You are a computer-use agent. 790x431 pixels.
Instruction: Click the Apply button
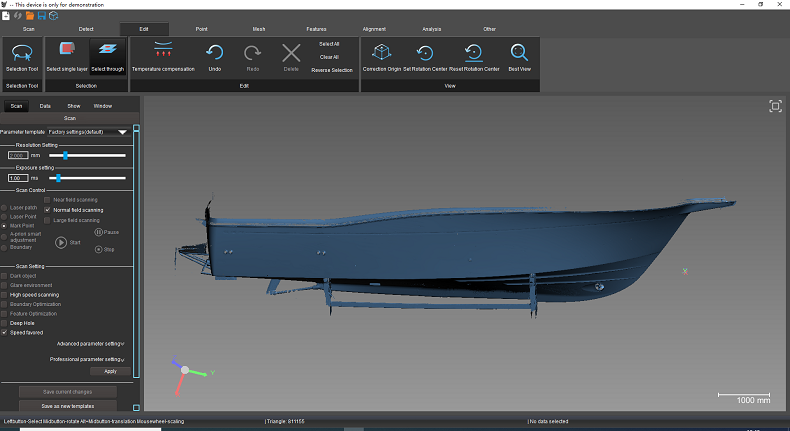click(x=110, y=371)
